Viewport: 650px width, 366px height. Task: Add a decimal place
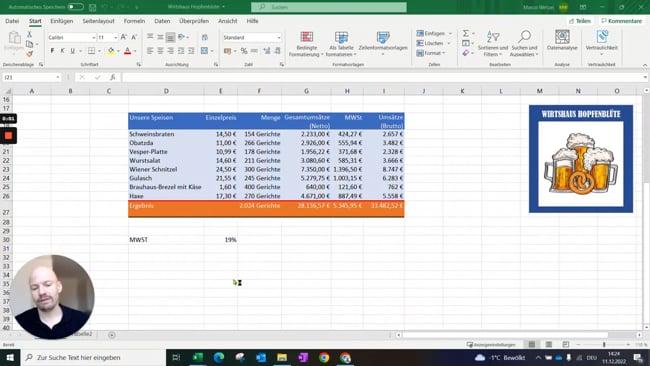click(267, 51)
